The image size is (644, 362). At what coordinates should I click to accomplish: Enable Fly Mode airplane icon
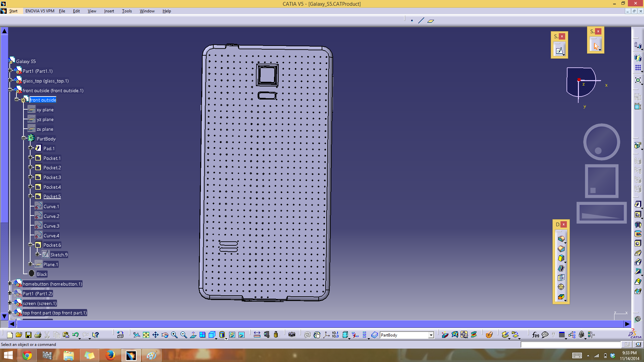(x=137, y=335)
